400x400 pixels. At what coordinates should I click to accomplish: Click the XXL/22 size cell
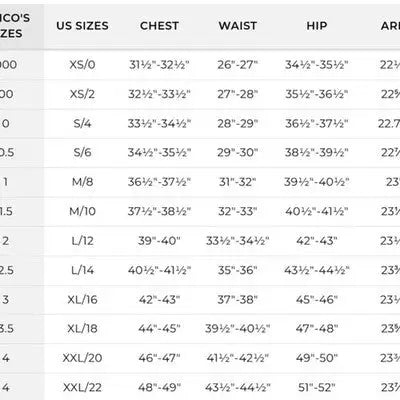[x=82, y=387]
